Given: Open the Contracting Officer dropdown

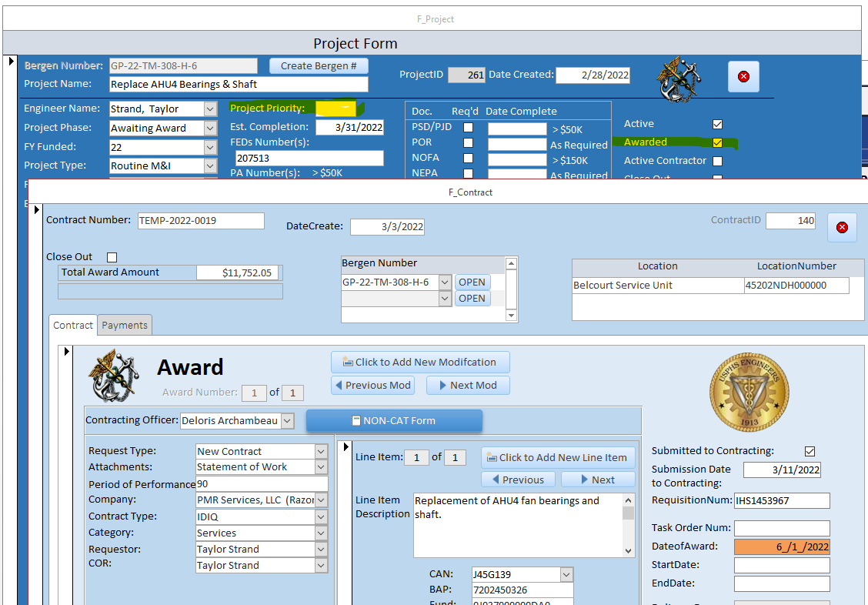Looking at the screenshot, I should click(287, 421).
